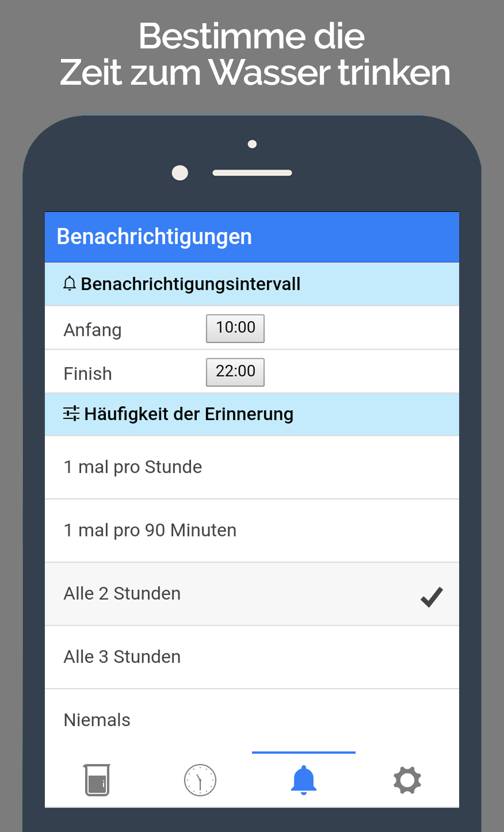This screenshot has height=832, width=504.
Task: Click the sliders icon beside Häufigkeit
Action: [71, 413]
